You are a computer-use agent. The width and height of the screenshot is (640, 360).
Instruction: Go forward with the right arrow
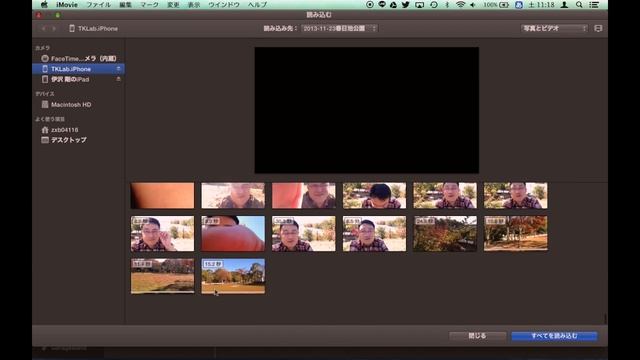point(54,29)
